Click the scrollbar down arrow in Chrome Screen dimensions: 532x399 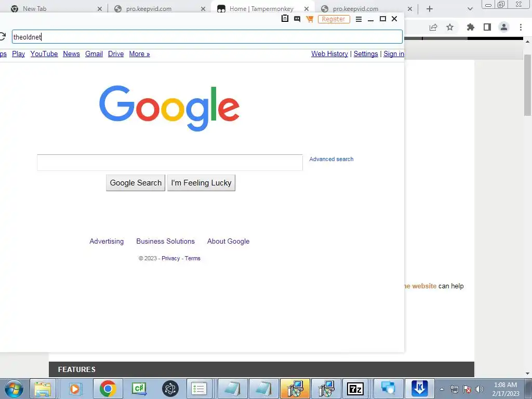coord(528,374)
